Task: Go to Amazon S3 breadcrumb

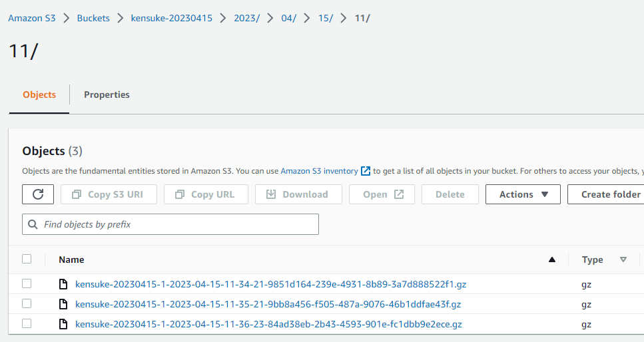Action: coord(31,18)
